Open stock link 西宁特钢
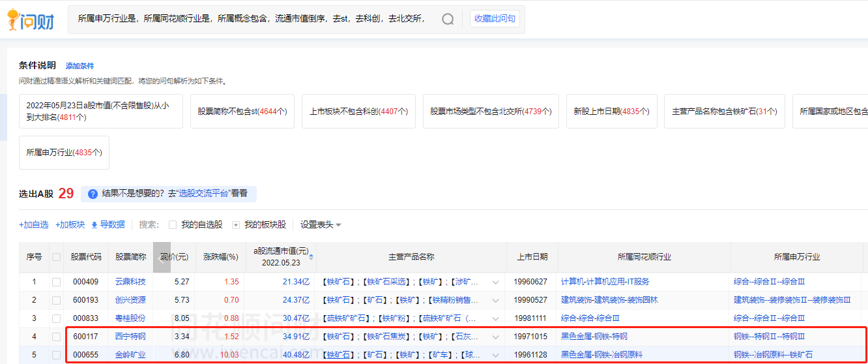The image size is (868, 364). tap(130, 337)
